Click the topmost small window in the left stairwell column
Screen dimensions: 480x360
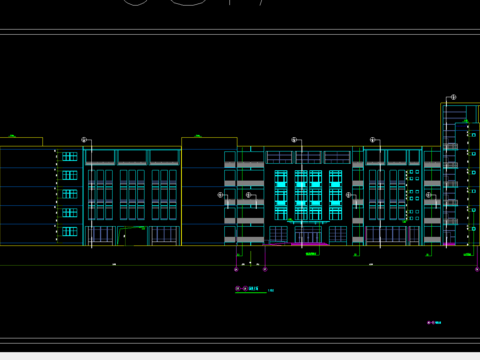click(x=70, y=156)
